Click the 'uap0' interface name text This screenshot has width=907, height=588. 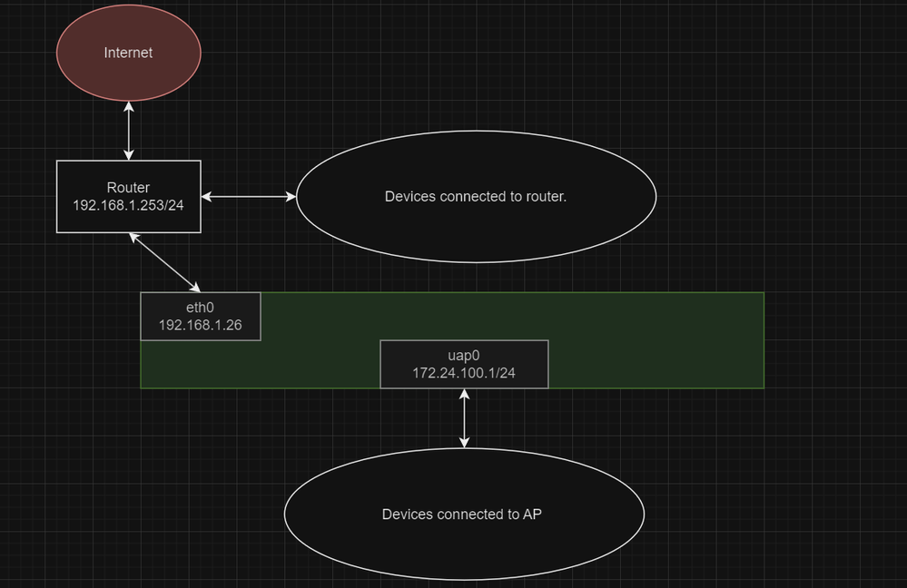463,356
